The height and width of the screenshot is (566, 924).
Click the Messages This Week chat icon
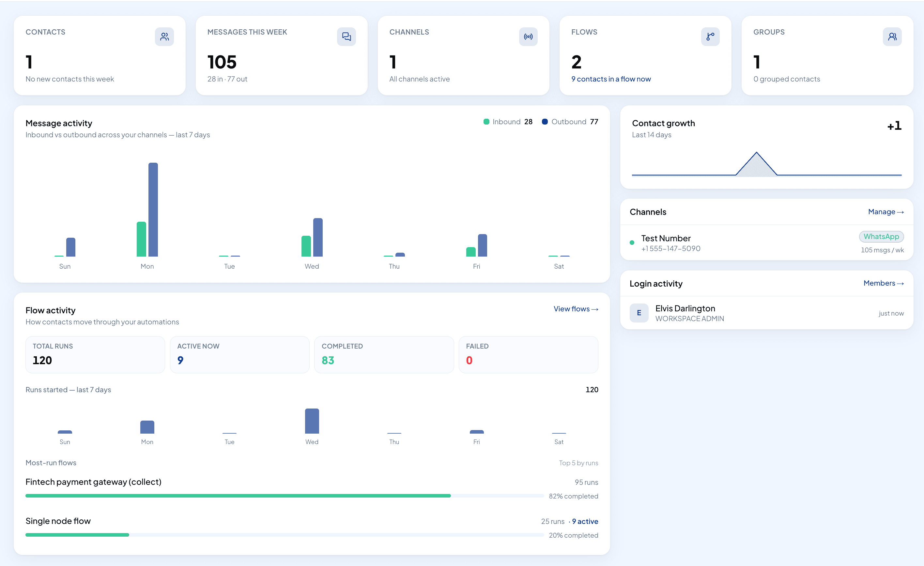(346, 37)
